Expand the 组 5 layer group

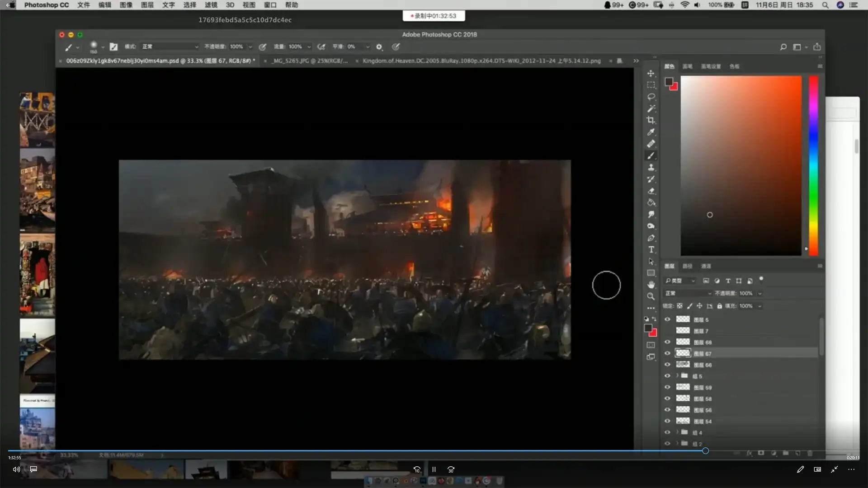(x=677, y=375)
